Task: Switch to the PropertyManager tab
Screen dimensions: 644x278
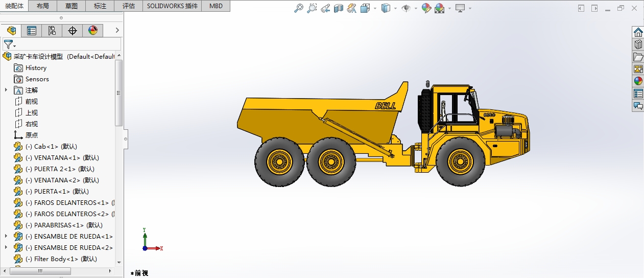Action: [x=32, y=31]
